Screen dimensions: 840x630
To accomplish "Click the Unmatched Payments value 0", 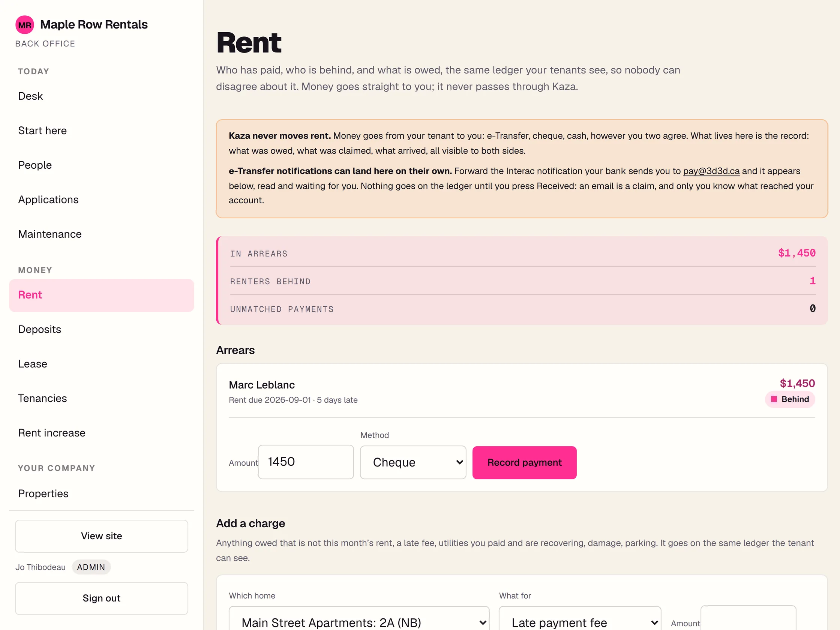I will click(x=812, y=309).
